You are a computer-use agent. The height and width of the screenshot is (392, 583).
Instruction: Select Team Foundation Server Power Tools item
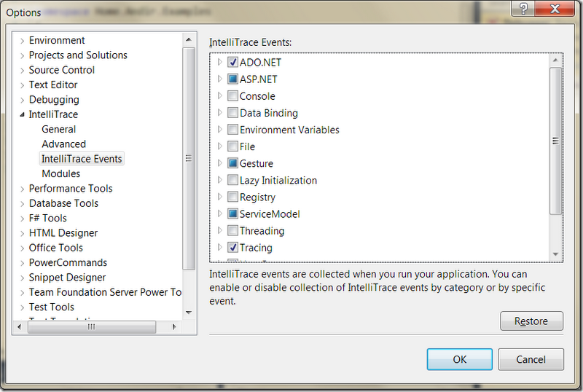pos(105,292)
